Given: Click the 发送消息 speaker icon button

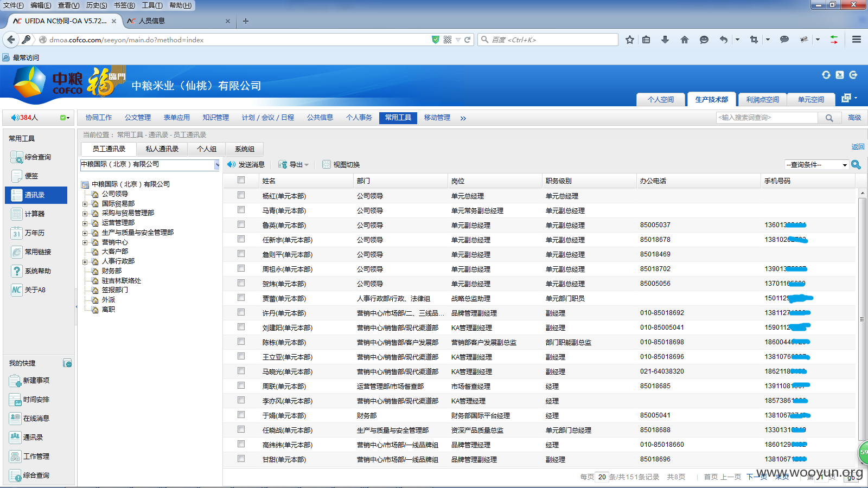Looking at the screenshot, I should click(x=246, y=165).
